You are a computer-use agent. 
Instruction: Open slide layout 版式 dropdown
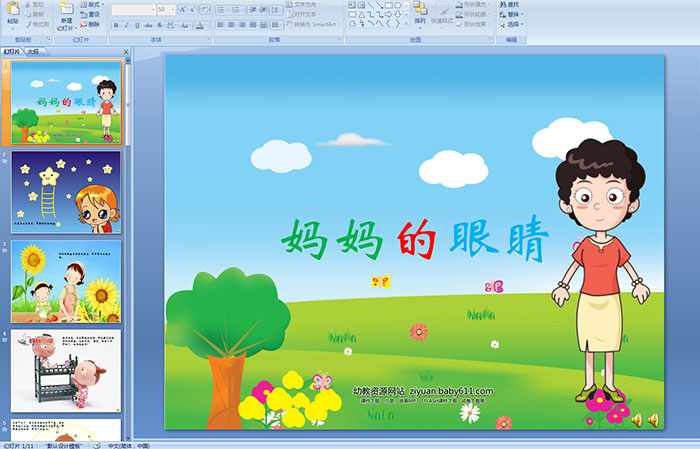click(92, 4)
